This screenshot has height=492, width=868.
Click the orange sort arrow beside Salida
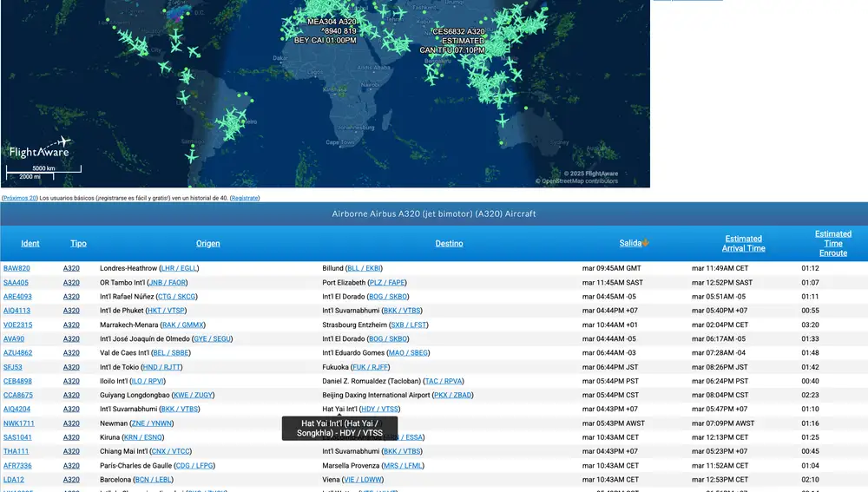646,243
